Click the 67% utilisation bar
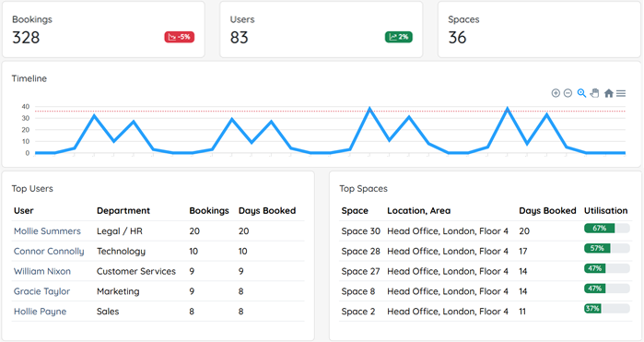Screen dimensions: 644x342 pos(607,228)
